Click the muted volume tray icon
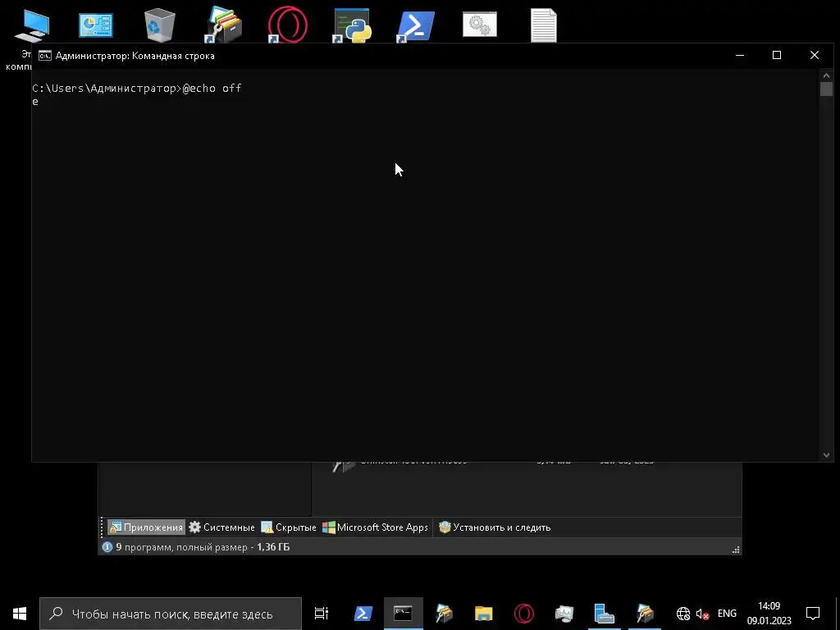 pos(702,614)
